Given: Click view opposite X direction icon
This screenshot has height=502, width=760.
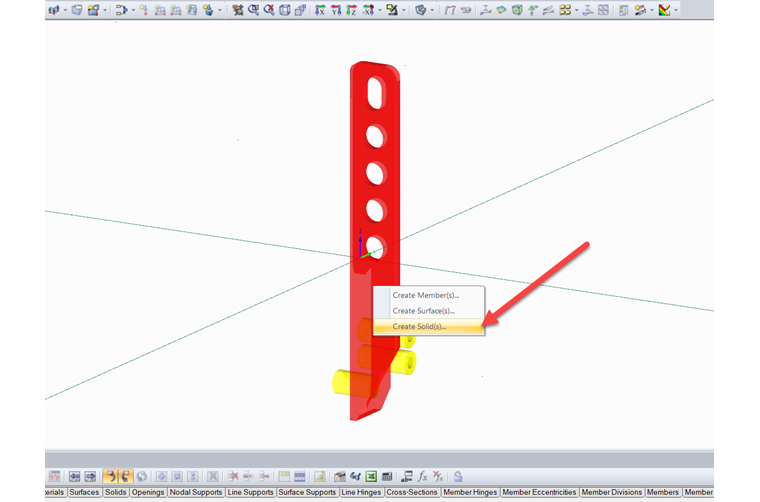Looking at the screenshot, I should [x=368, y=10].
